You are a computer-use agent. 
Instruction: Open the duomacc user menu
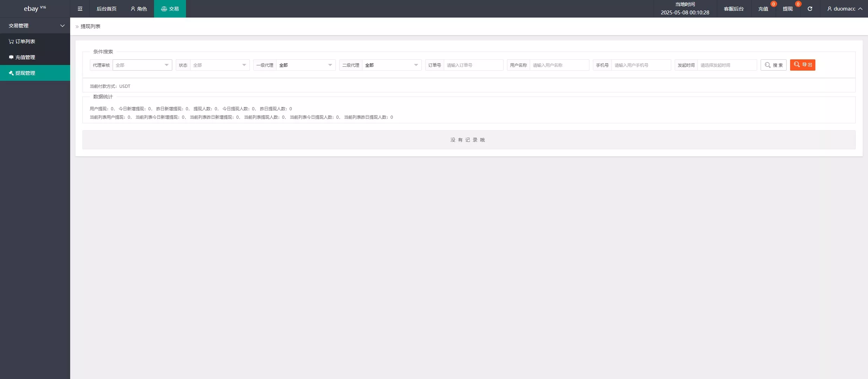click(844, 9)
